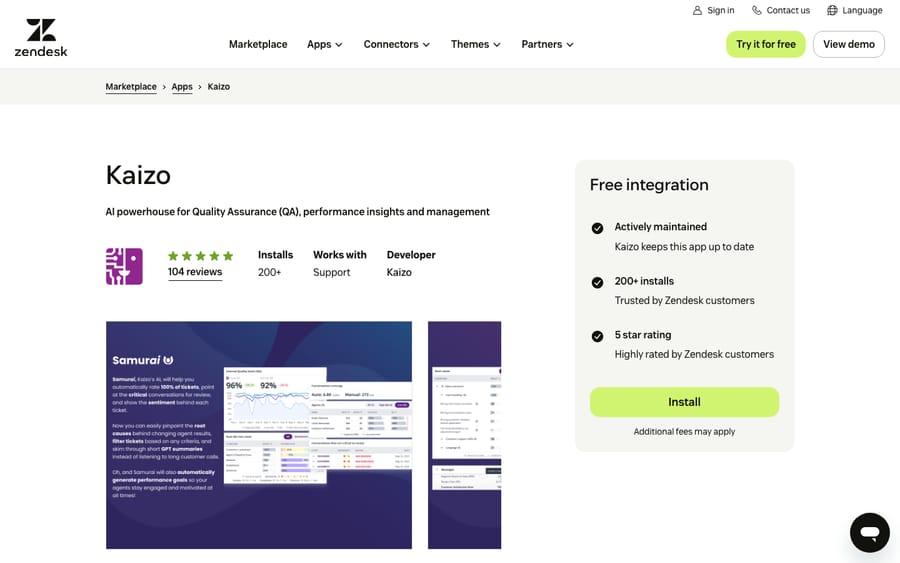Click the 200+ installs checkmark icon
This screenshot has height=563, width=900.
597,282
